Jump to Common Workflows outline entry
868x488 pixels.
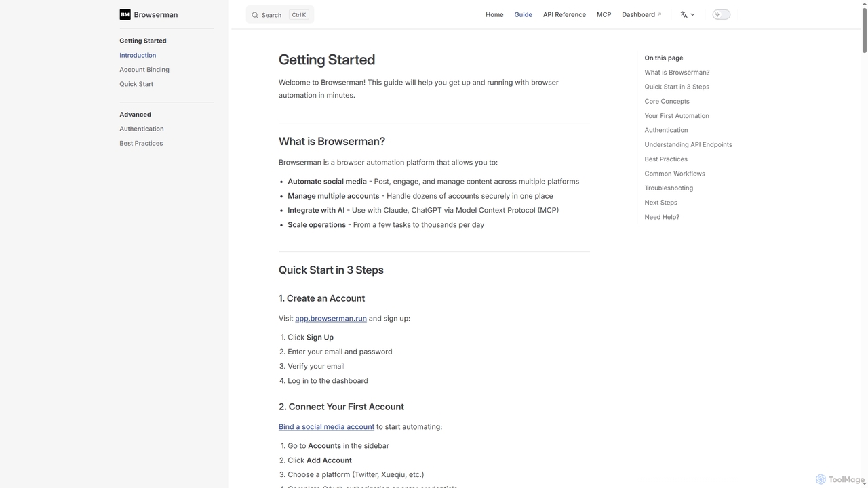675,174
